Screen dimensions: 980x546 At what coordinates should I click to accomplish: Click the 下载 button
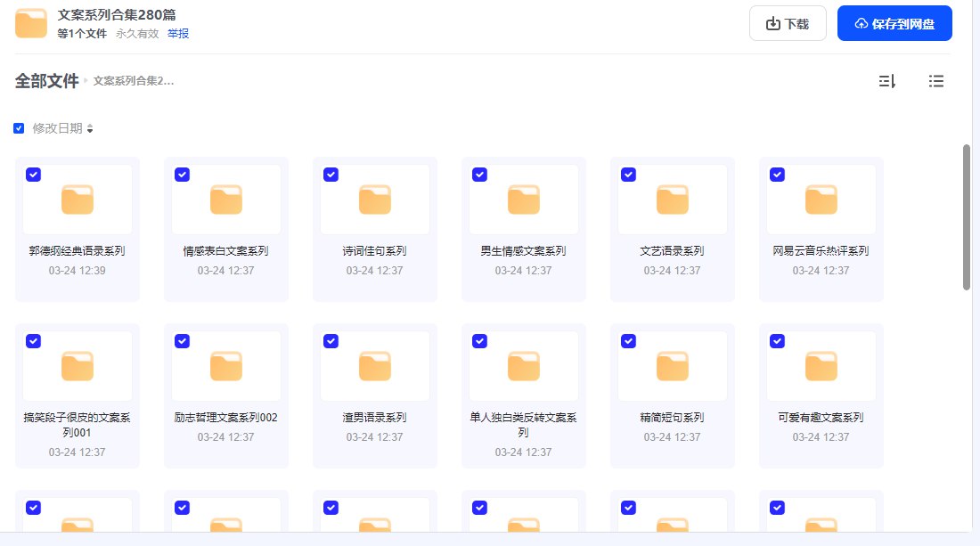788,22
